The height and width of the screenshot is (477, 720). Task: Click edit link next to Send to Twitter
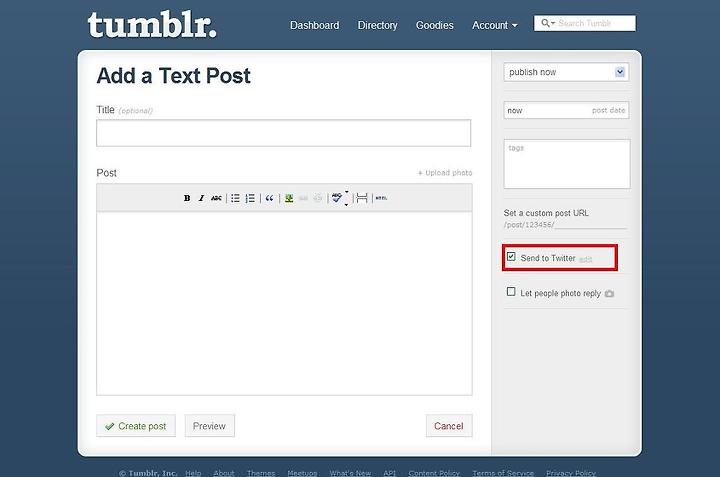(x=585, y=259)
